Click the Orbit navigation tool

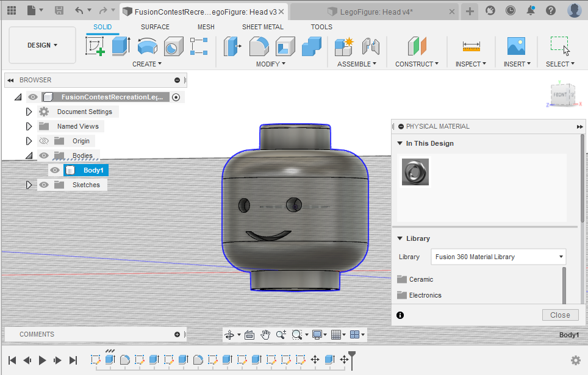229,335
